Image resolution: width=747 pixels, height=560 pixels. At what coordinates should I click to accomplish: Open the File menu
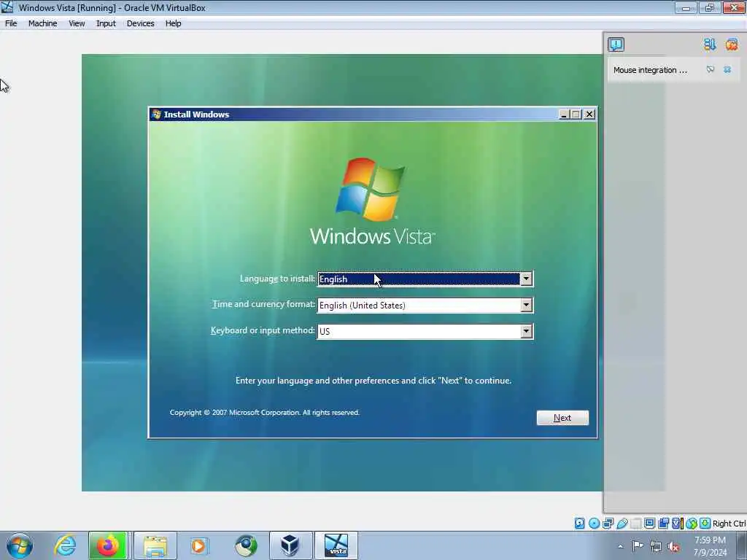click(x=11, y=23)
